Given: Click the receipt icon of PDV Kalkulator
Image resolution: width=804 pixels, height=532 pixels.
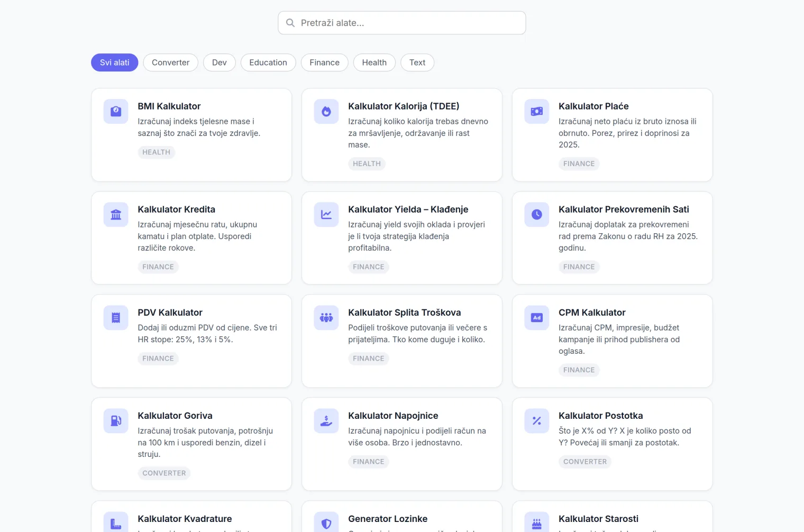Looking at the screenshot, I should (116, 318).
